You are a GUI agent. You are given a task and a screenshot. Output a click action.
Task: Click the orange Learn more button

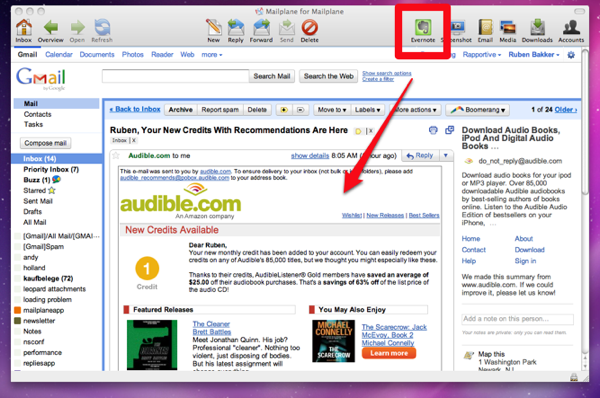click(x=388, y=353)
